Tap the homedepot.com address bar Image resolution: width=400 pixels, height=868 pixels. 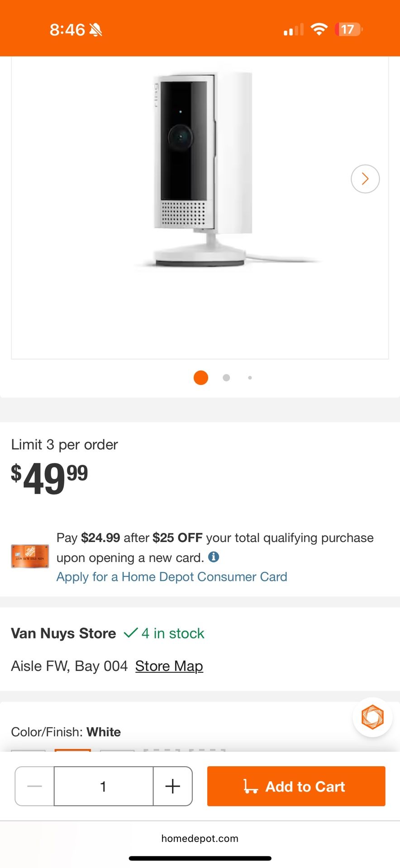(200, 839)
